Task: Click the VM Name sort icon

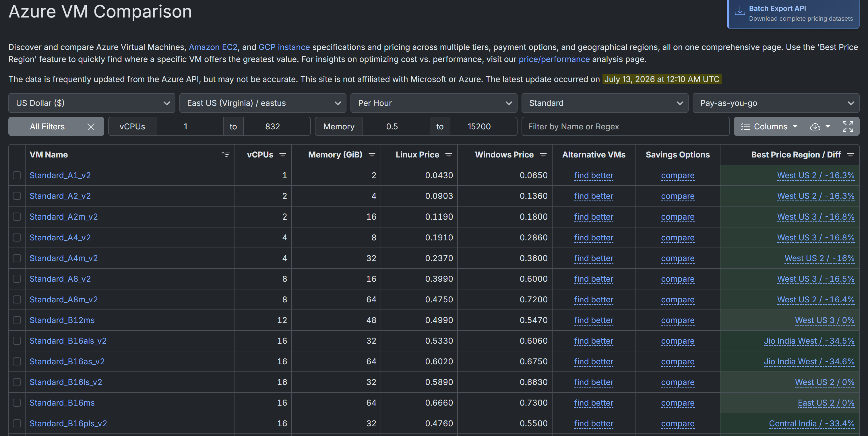Action: (225, 155)
